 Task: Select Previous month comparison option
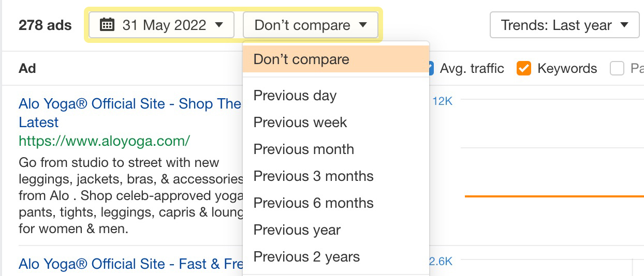coord(304,149)
